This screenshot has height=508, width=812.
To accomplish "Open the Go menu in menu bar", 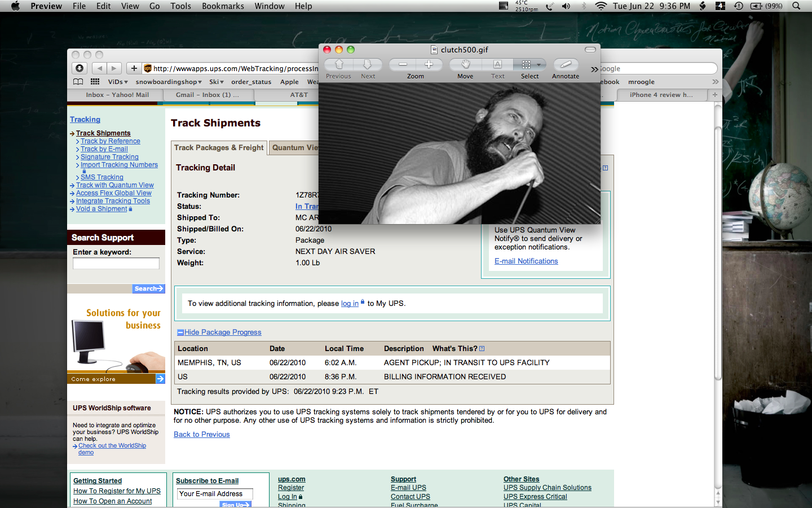I will 155,6.
